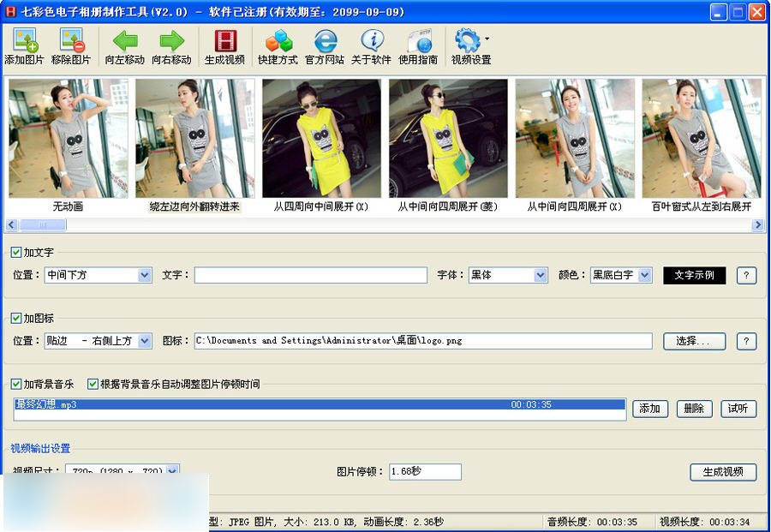Open the 官方网站 website icon

(325, 41)
